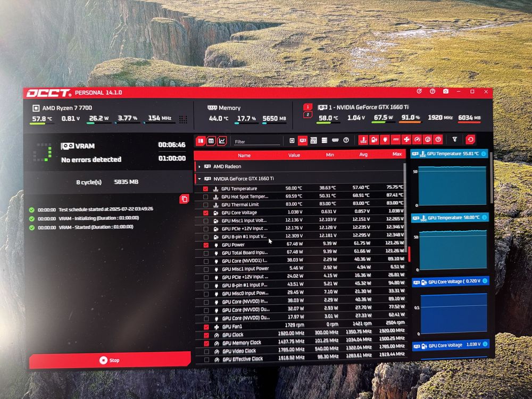Show memory module sensors filter icon
The width and height of the screenshot is (532, 399).
[x=335, y=140]
